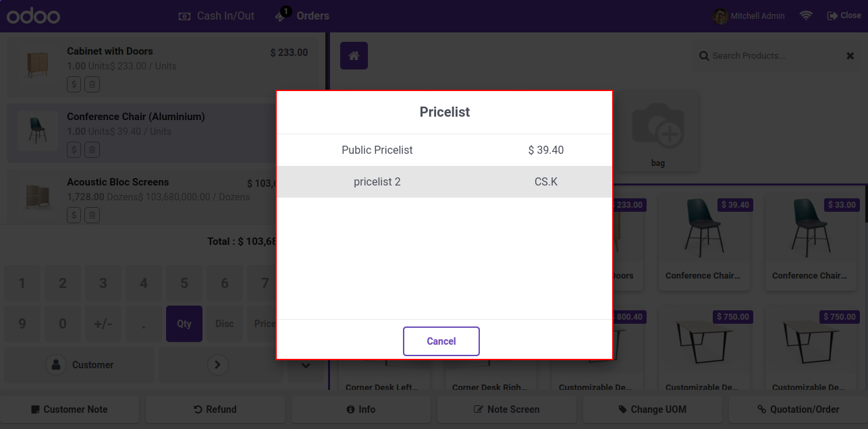Select the Qty numpad mode

pyautogui.click(x=184, y=324)
